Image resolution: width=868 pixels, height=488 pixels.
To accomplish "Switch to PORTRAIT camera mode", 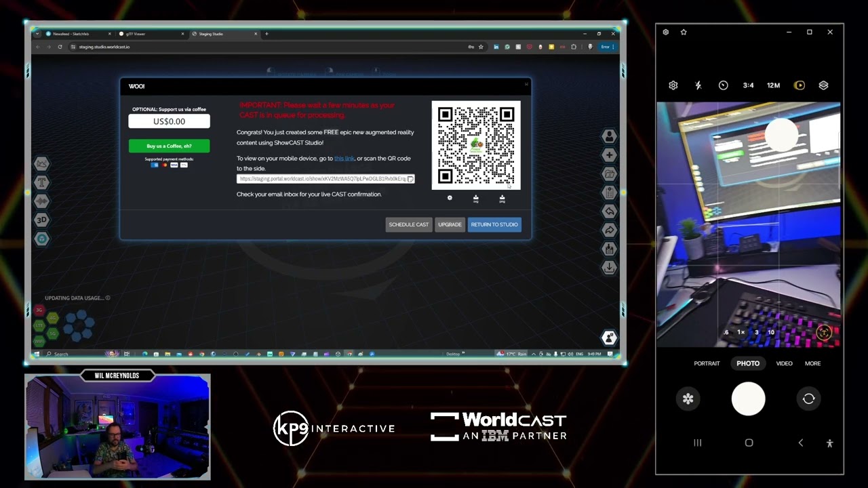I will pyautogui.click(x=707, y=363).
